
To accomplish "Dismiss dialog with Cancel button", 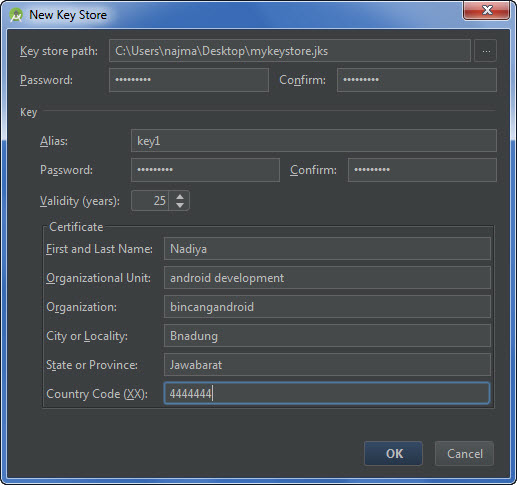I will [465, 454].
